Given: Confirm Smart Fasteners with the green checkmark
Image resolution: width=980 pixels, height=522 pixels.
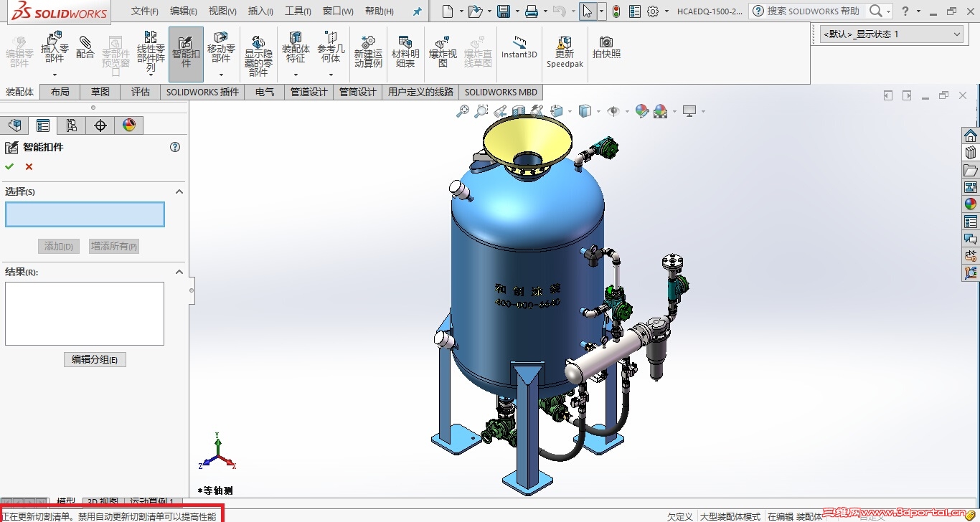Looking at the screenshot, I should click(x=9, y=166).
